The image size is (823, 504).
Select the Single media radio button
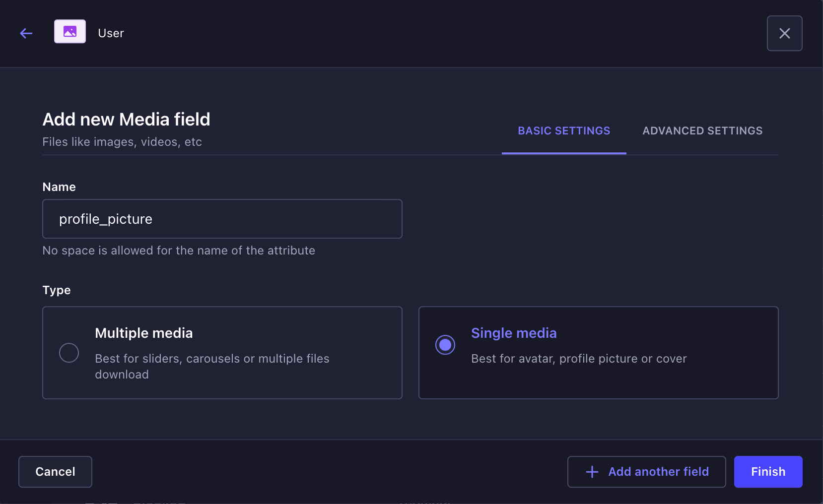coord(445,345)
